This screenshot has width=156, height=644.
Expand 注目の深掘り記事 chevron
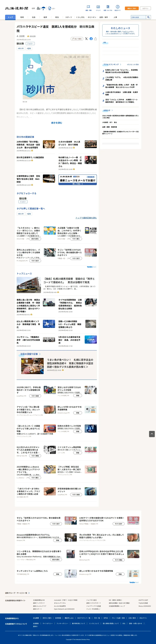pyautogui.click(x=40, y=354)
